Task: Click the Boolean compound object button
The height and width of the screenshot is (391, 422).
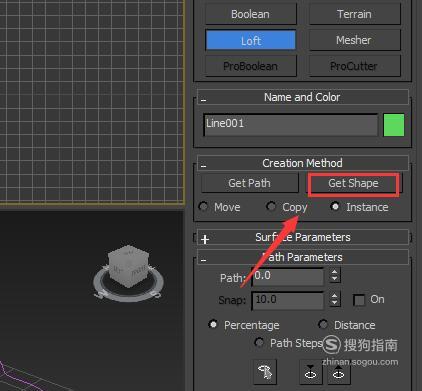Action: 251,14
